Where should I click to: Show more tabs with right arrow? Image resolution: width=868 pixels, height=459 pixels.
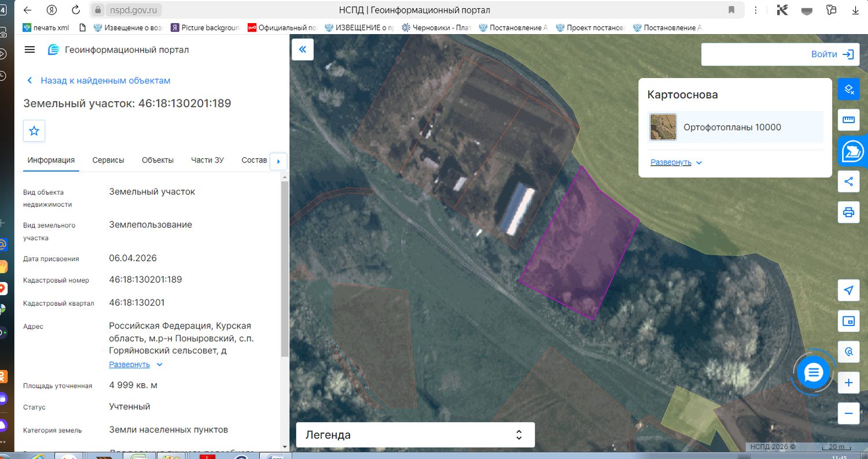(278, 161)
